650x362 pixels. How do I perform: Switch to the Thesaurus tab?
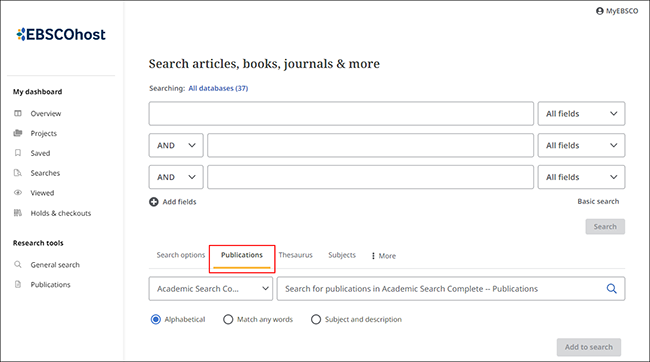coord(296,255)
